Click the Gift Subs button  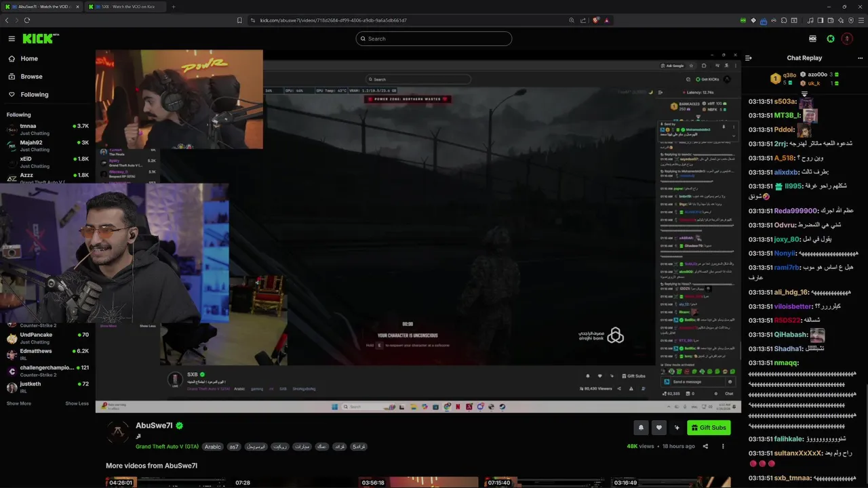coord(709,428)
